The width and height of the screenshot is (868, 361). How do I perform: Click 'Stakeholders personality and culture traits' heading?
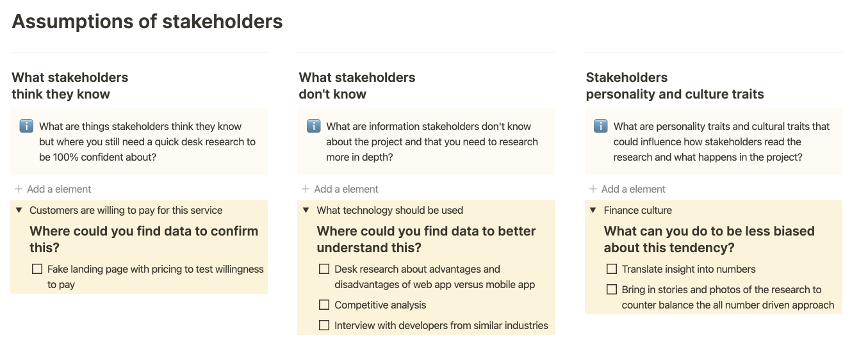coord(675,86)
